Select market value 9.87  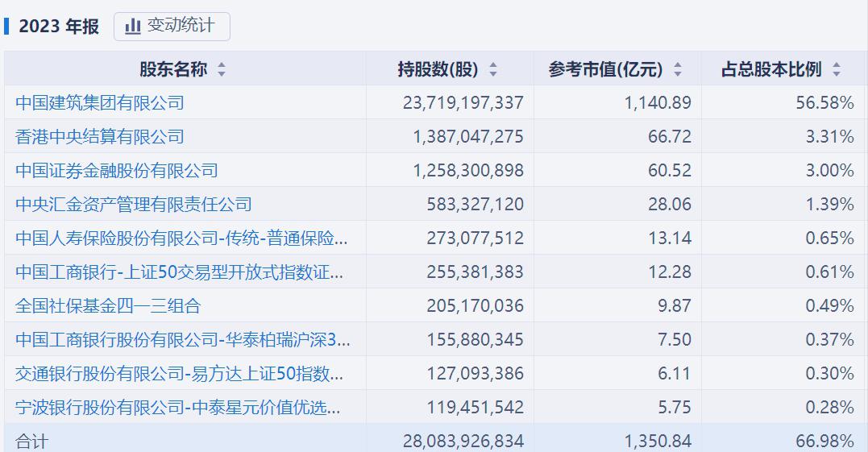[675, 305]
